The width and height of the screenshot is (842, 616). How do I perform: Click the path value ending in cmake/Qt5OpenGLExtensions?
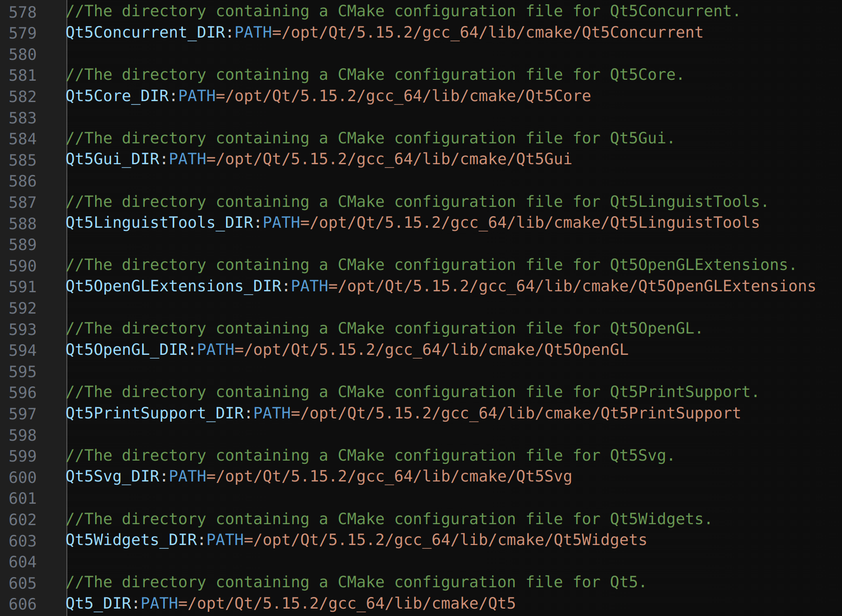tap(576, 286)
